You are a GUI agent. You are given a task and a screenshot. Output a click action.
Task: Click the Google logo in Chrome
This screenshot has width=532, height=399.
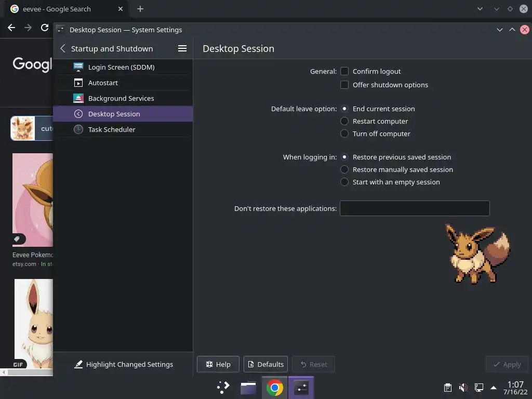click(33, 64)
